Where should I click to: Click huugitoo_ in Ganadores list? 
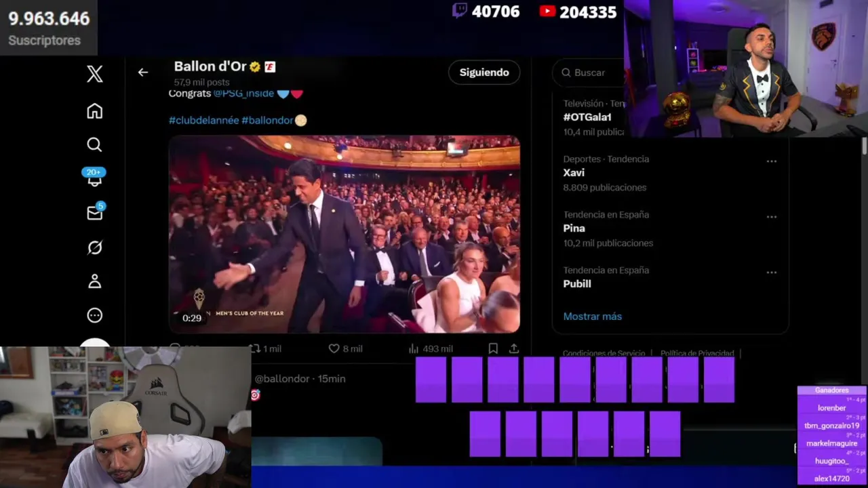[x=831, y=461]
